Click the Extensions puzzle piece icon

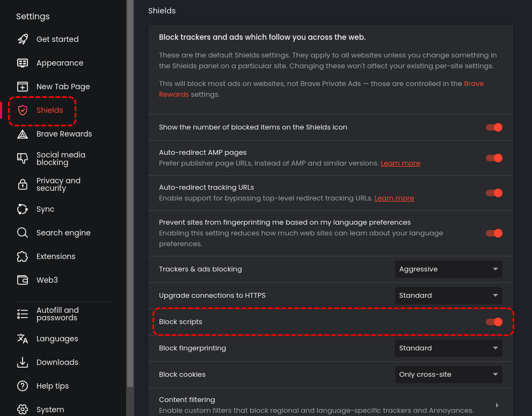(x=23, y=256)
